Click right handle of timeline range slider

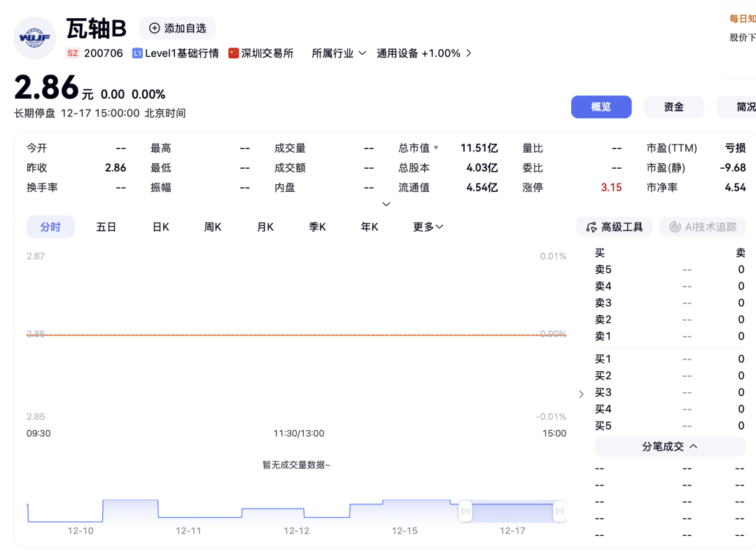[559, 511]
